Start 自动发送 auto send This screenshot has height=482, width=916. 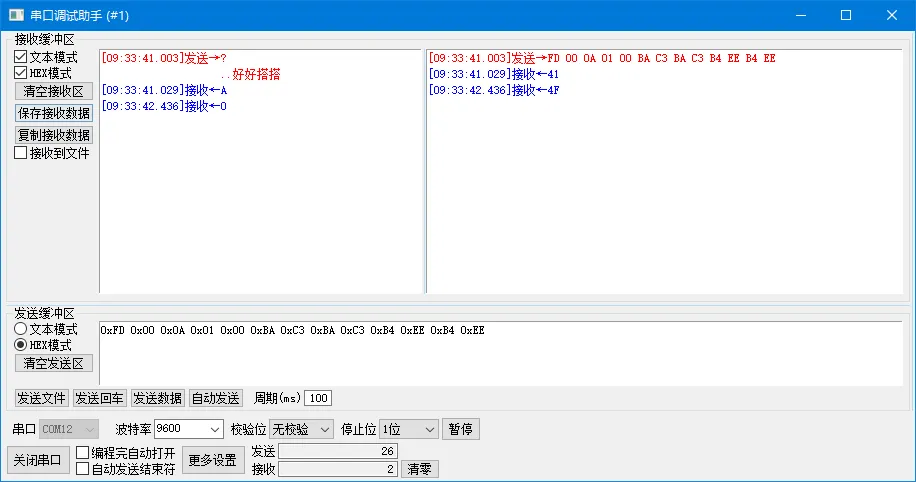coord(216,398)
